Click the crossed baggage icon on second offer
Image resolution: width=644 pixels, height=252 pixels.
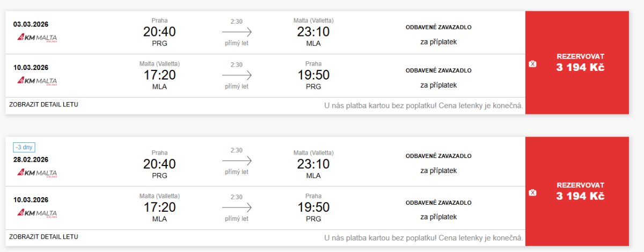(x=532, y=192)
